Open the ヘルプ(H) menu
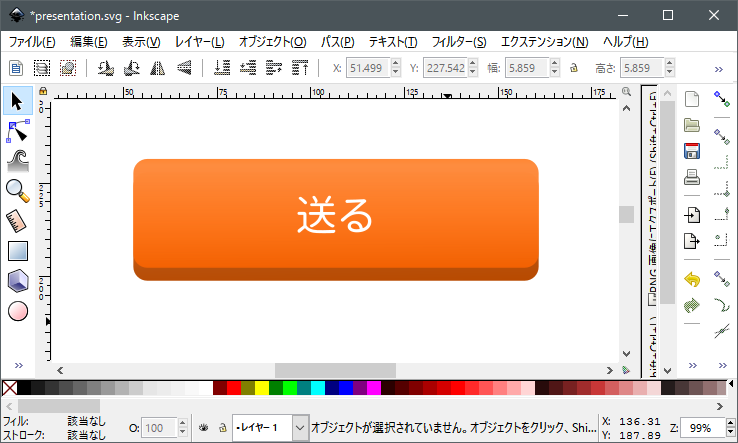738x443 pixels. coord(626,42)
